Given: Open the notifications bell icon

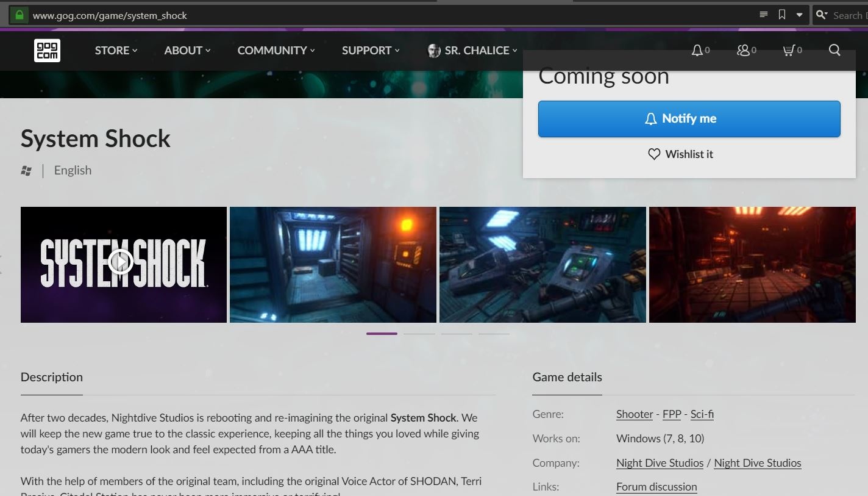Looking at the screenshot, I should (697, 51).
